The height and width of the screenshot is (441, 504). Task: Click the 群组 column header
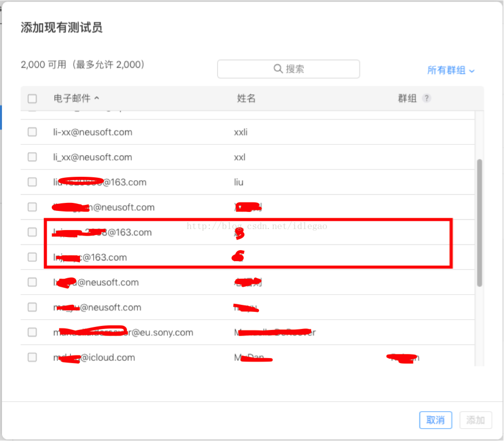[x=407, y=98]
